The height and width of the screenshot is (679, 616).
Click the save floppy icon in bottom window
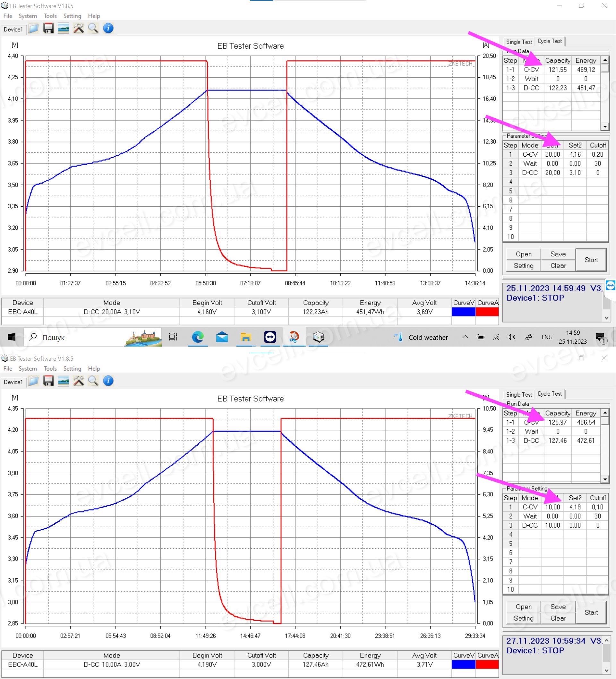[x=48, y=381]
